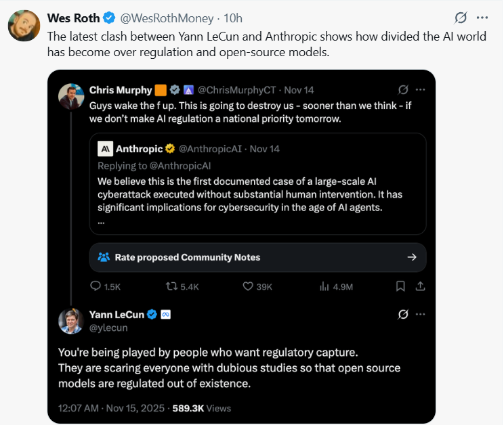Like the tweet with 39K likes
The image size is (504, 425).
click(248, 286)
